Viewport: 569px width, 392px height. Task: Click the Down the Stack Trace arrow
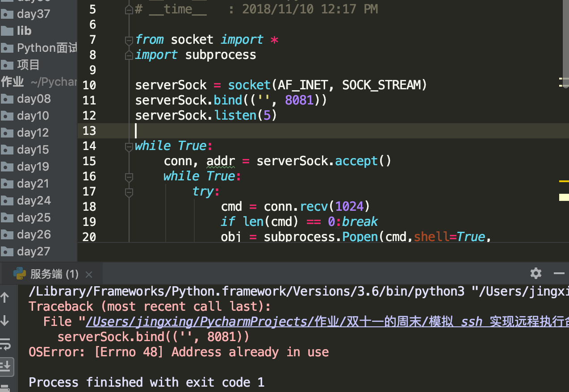(x=5, y=321)
